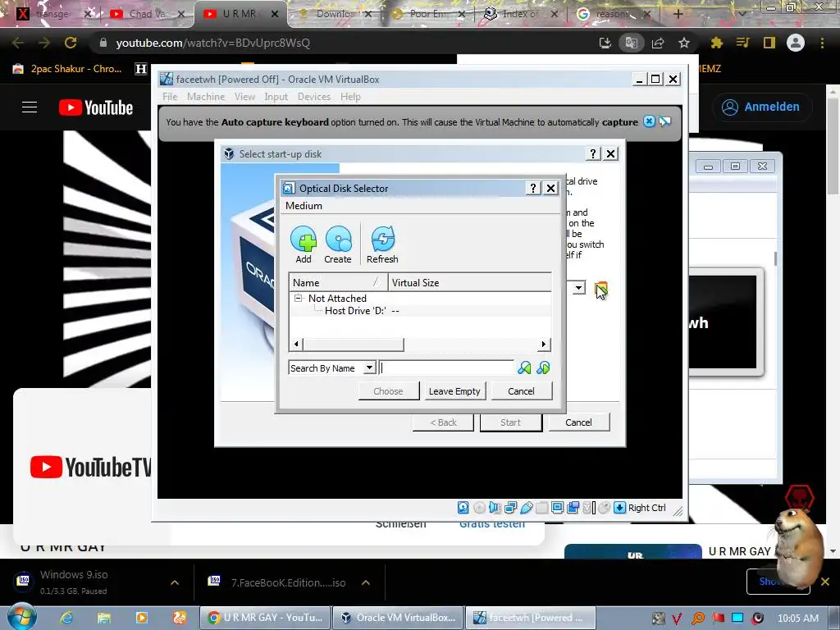Click the search text field in Optical Disk Selector
The width and height of the screenshot is (840, 630).
point(446,368)
